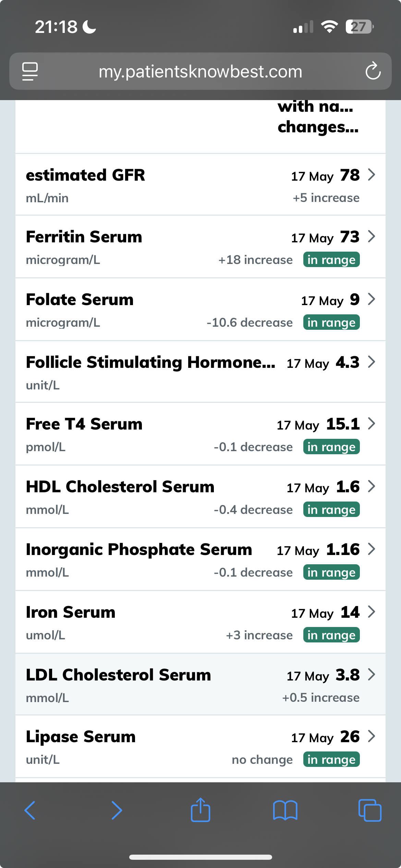The width and height of the screenshot is (401, 868).
Task: Open the Safari share sheet icon
Action: 200,810
